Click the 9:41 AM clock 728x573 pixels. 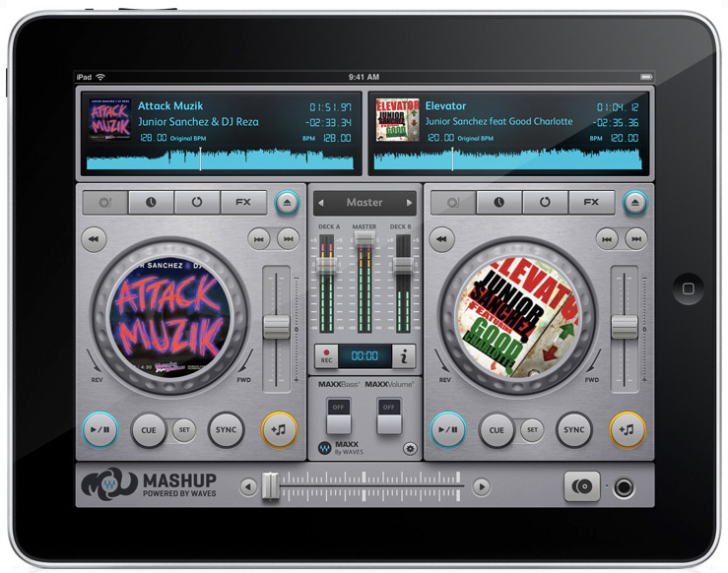pos(364,77)
